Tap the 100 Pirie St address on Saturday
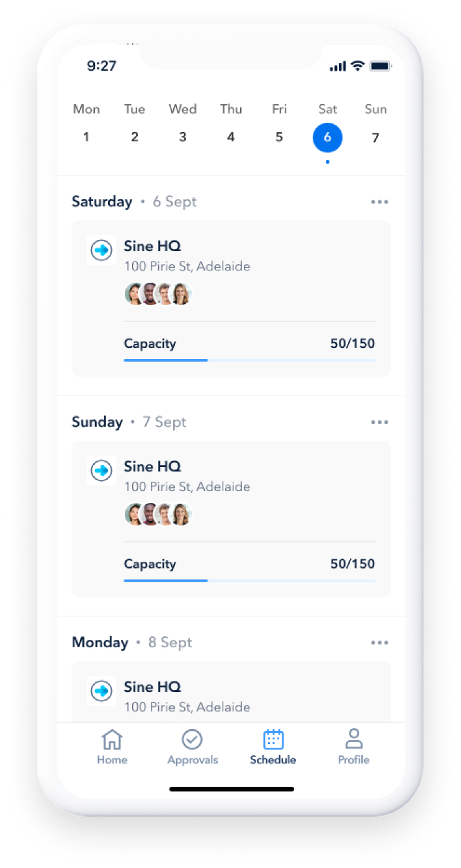Screen dimensions: 461x868 pyautogui.click(x=187, y=267)
